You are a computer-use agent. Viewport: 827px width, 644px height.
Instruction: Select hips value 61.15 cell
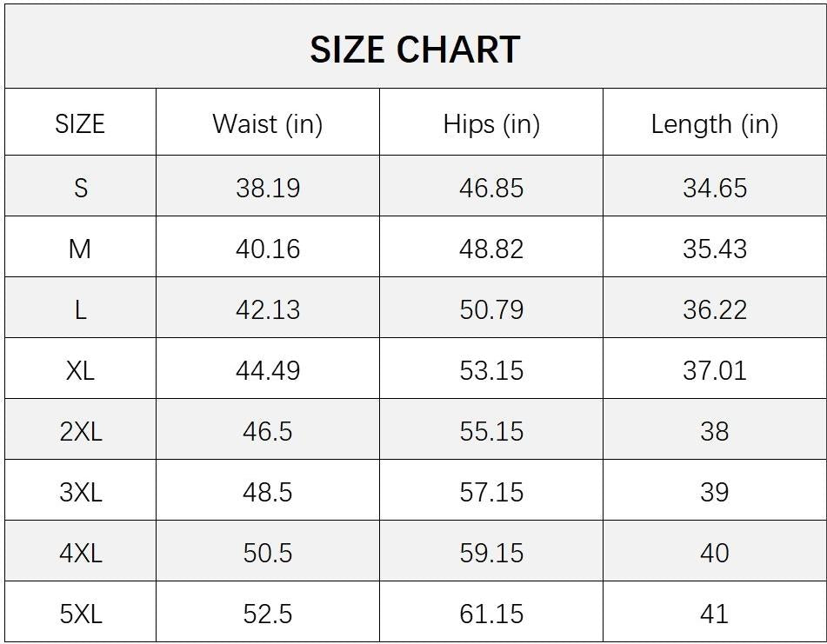coord(491,614)
